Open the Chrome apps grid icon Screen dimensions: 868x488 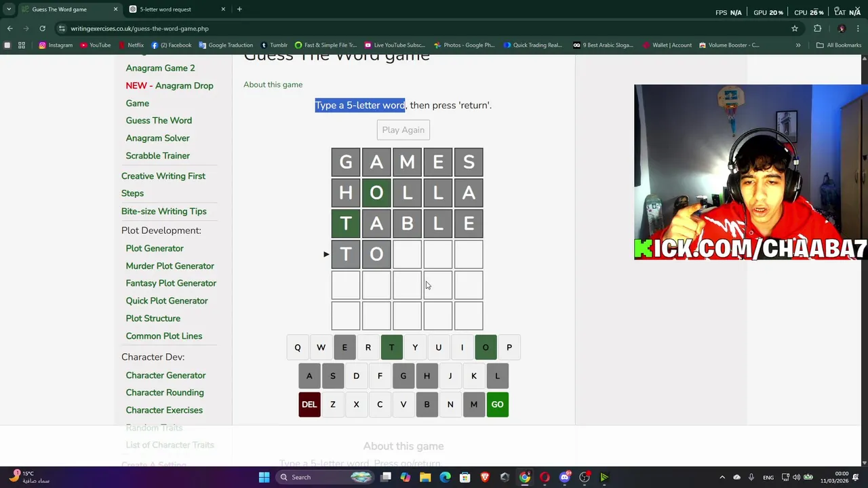click(x=22, y=45)
